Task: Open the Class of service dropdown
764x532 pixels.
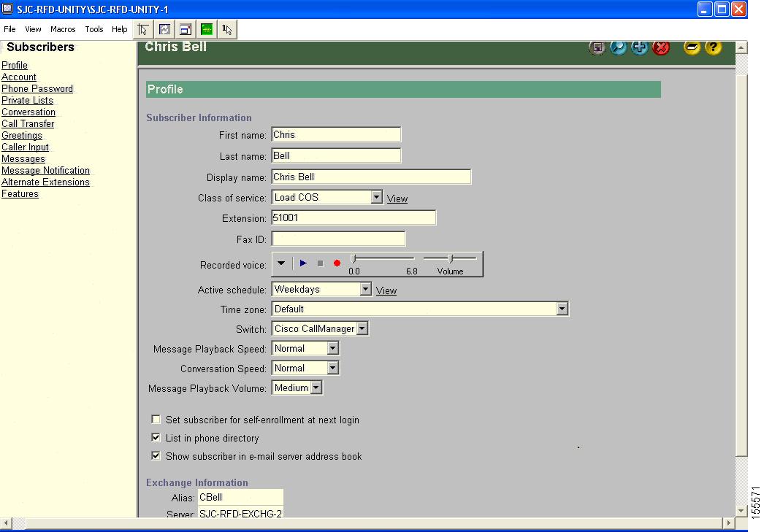Action: coord(377,197)
